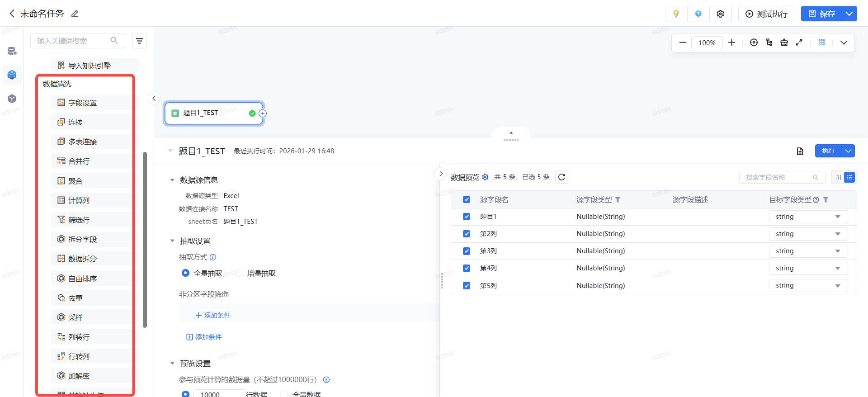Click the zoom in plus icon
Viewport: 868px width, 397px height.
(x=731, y=43)
